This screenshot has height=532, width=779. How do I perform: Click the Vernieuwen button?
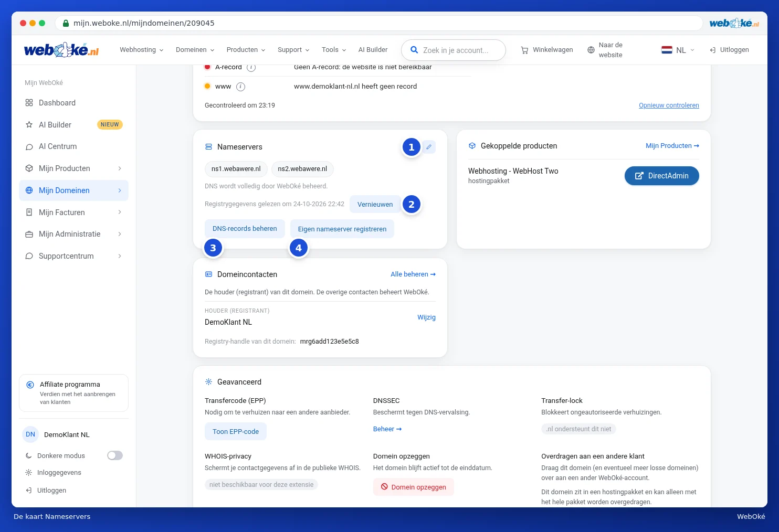pyautogui.click(x=375, y=205)
